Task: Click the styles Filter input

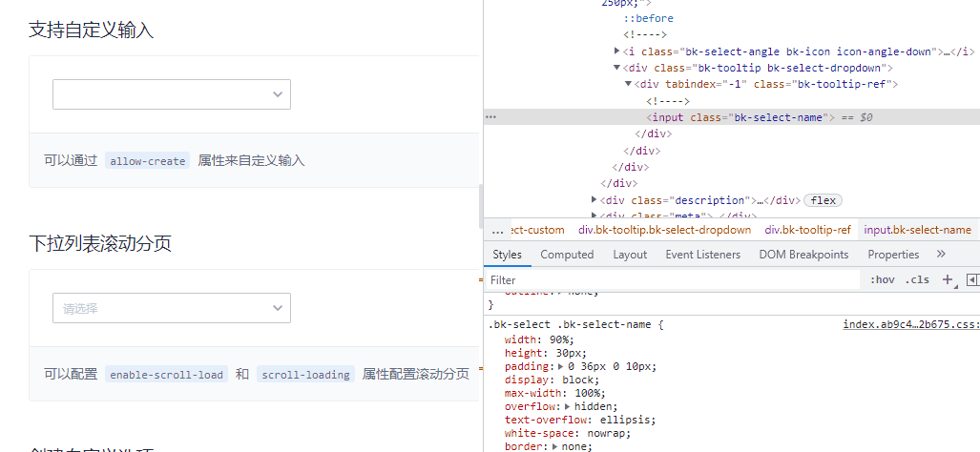Action: pos(673,280)
